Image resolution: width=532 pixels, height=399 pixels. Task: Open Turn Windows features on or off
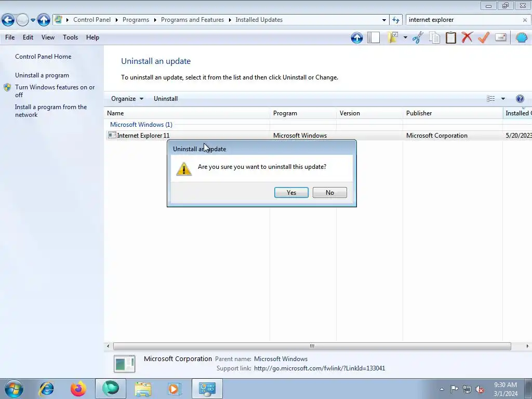55,91
